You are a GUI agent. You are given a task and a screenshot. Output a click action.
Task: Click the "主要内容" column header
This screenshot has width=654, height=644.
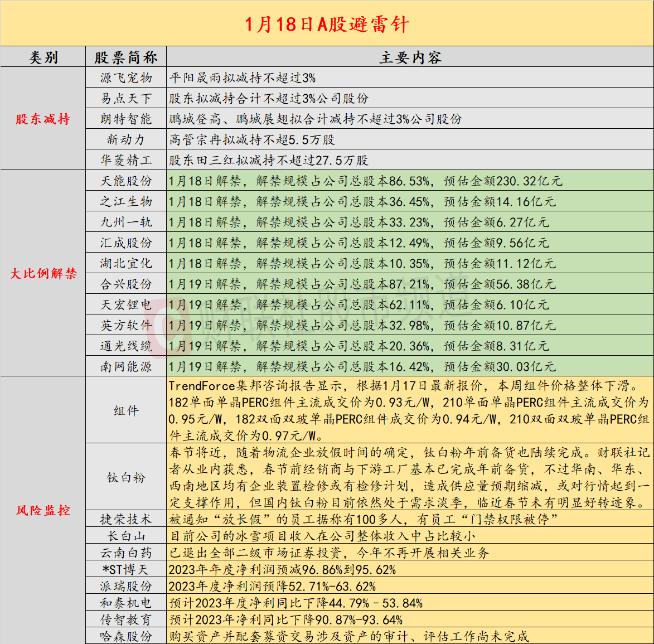pyautogui.click(x=410, y=57)
